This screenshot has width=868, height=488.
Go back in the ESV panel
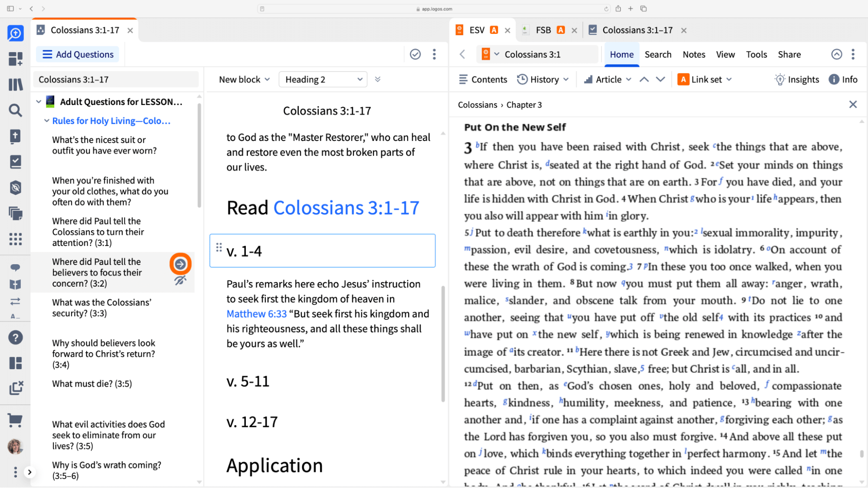pyautogui.click(x=462, y=54)
